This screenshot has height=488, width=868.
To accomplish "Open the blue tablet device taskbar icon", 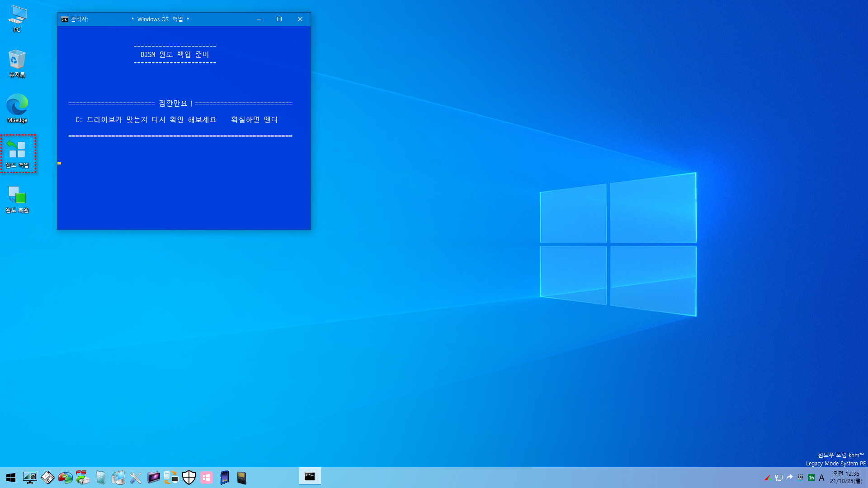I will point(224,478).
